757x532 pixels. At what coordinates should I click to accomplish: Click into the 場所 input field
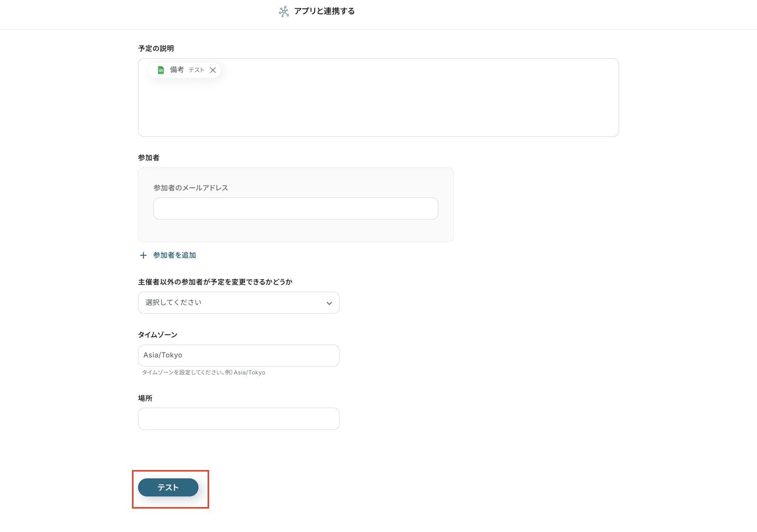(x=238, y=419)
